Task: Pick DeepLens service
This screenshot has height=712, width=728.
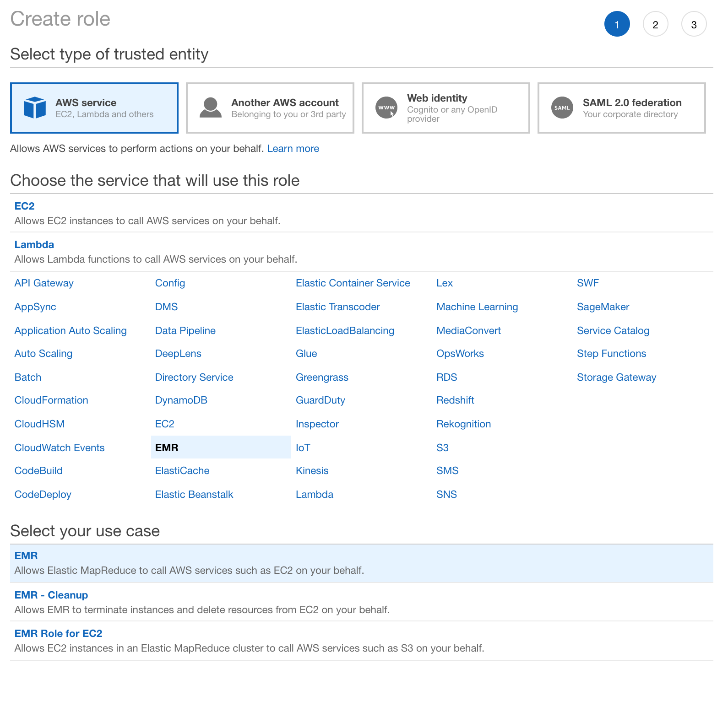Action: 178,354
